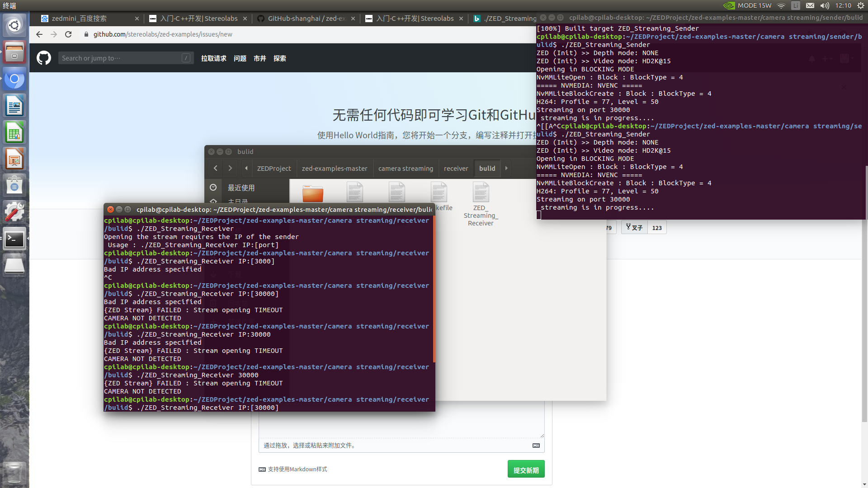Viewport: 868px width, 488px height.
Task: Click the green 提交新期 submit button
Action: point(526,469)
